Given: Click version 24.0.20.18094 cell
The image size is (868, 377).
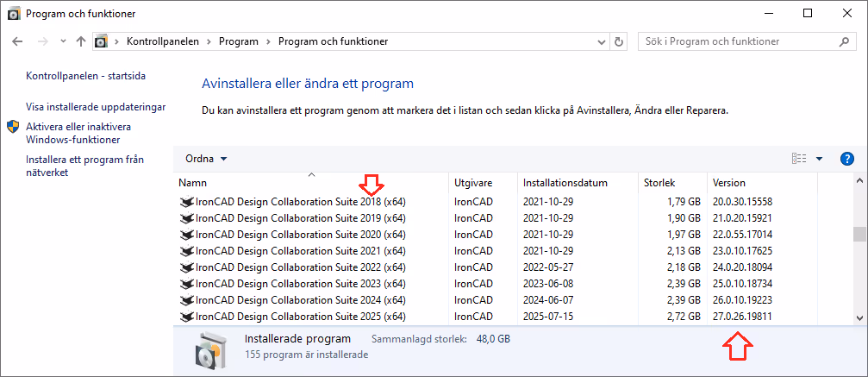Looking at the screenshot, I should 742,267.
